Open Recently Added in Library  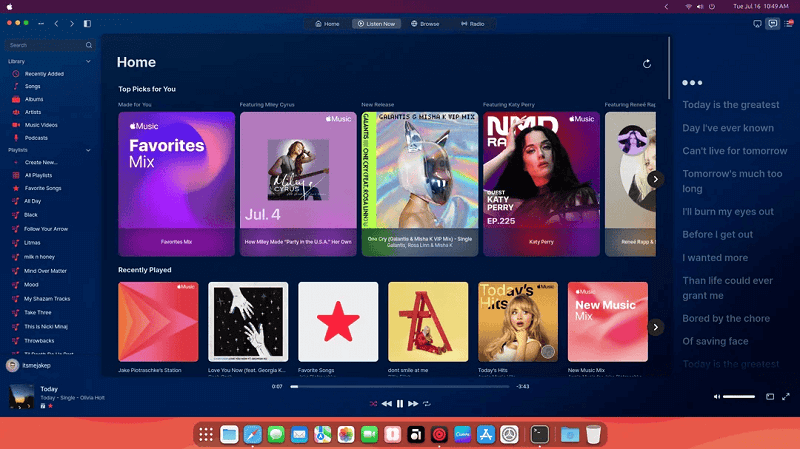[44, 74]
